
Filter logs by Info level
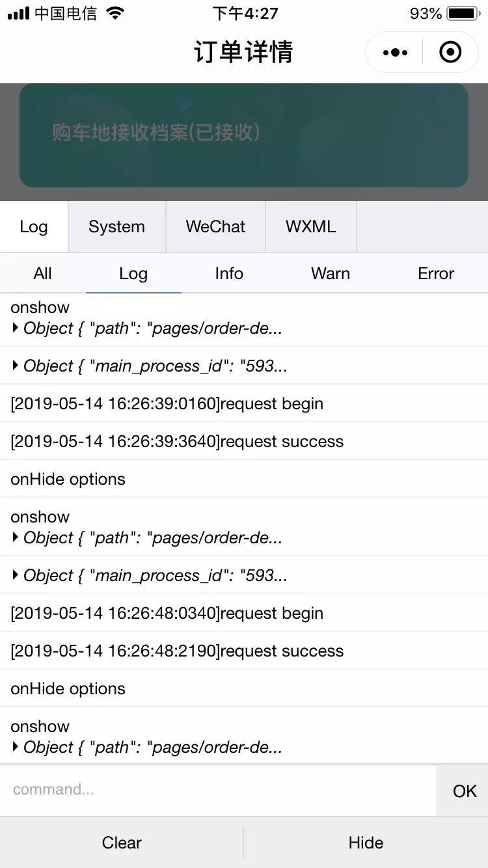229,273
